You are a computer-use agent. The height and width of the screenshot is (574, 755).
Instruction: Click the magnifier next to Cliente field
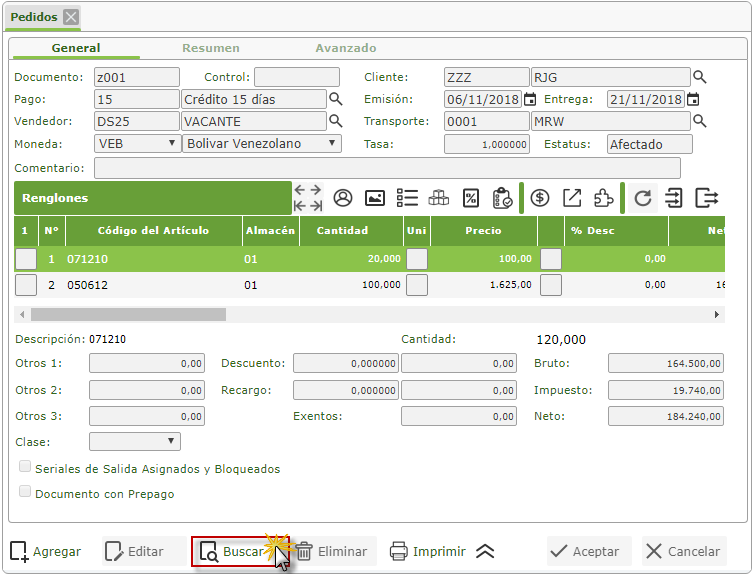point(700,77)
